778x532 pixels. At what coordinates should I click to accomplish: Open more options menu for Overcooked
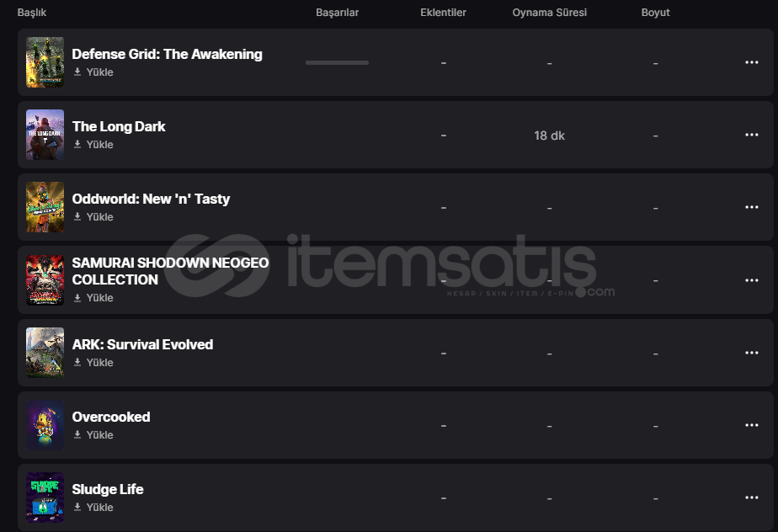751,425
